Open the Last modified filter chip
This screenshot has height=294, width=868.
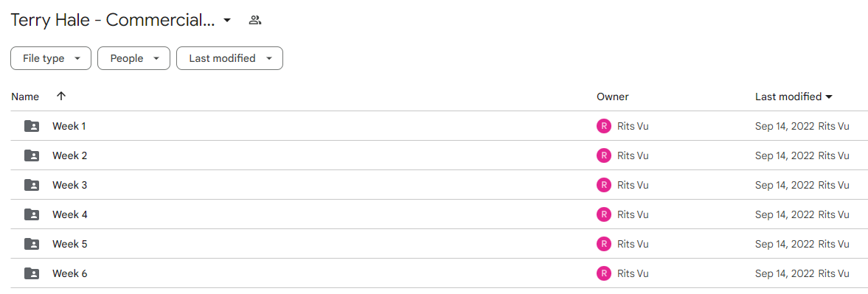tap(230, 59)
